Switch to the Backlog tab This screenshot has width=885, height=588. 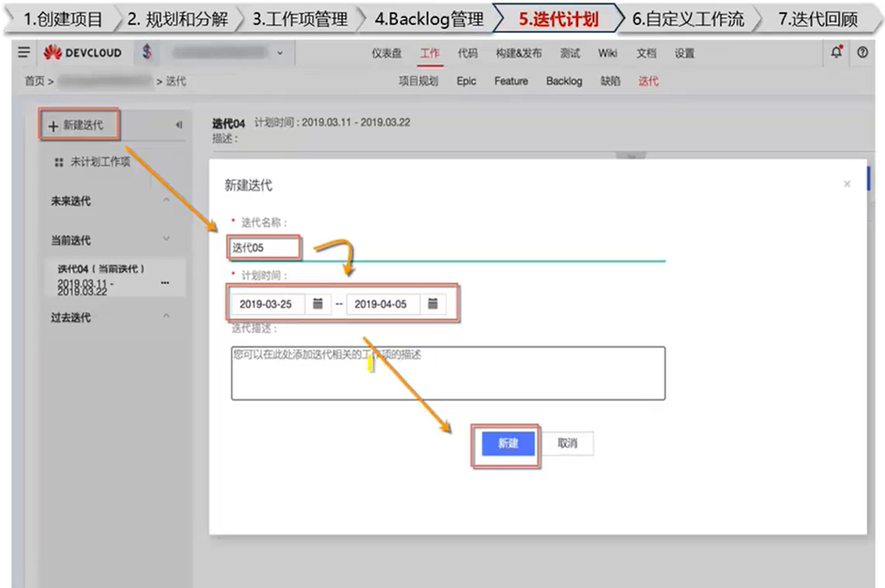click(x=564, y=81)
